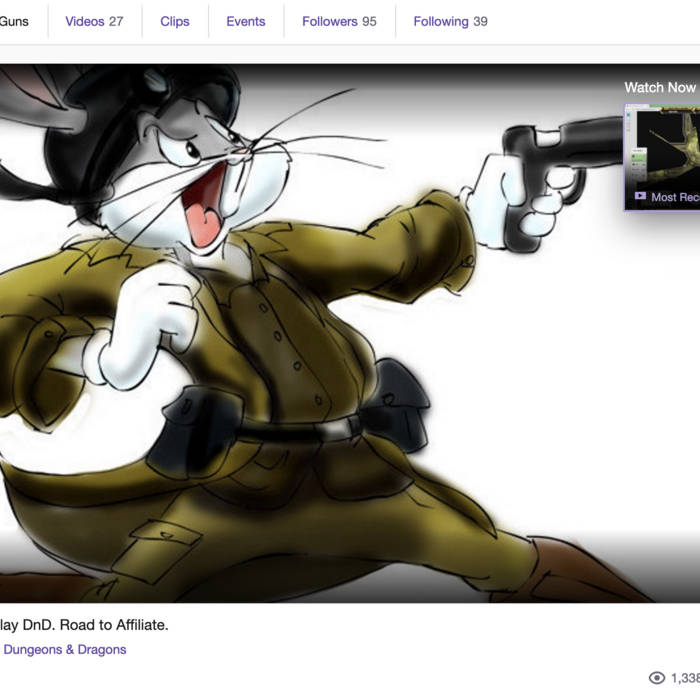This screenshot has height=700, width=700.
Task: Click the eye viewer count icon
Action: [657, 678]
